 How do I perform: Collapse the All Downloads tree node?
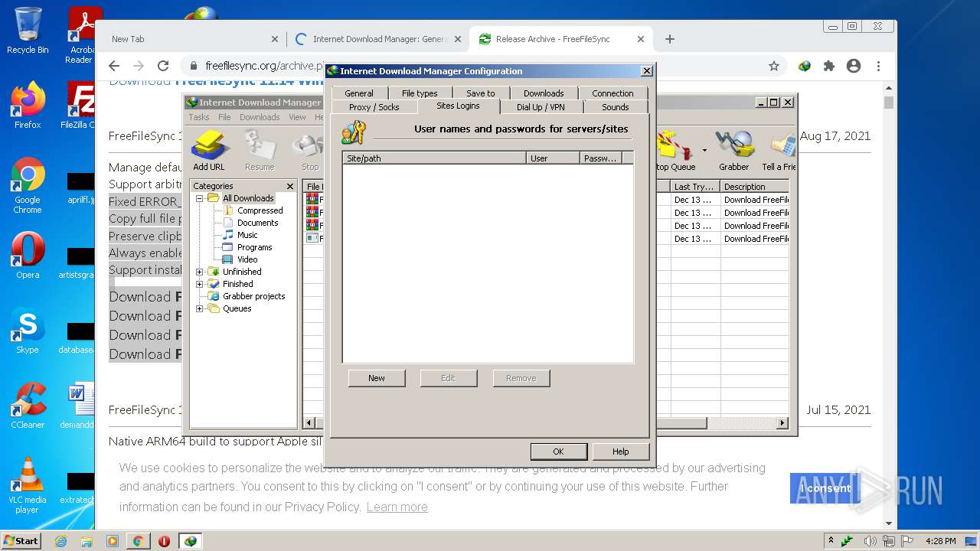coord(200,198)
